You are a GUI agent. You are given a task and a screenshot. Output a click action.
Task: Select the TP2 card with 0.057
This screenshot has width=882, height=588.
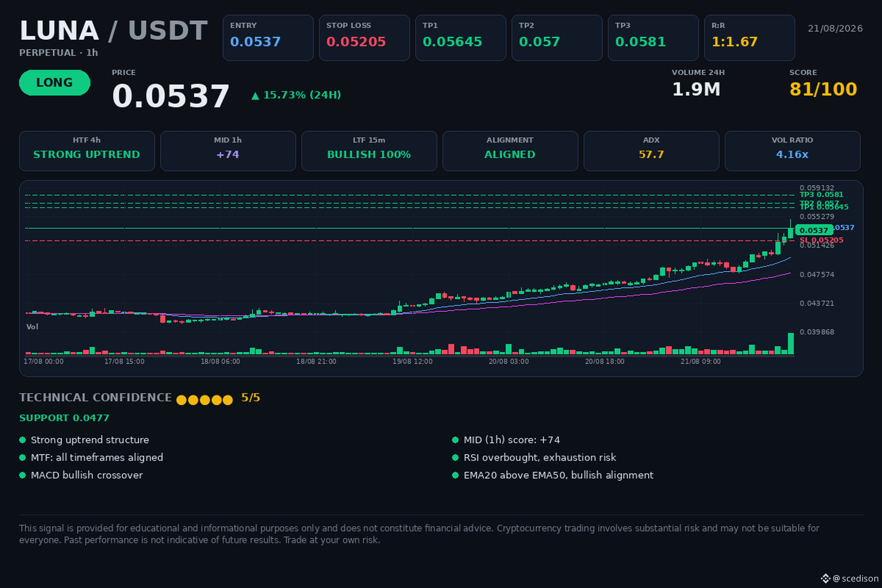coord(557,38)
